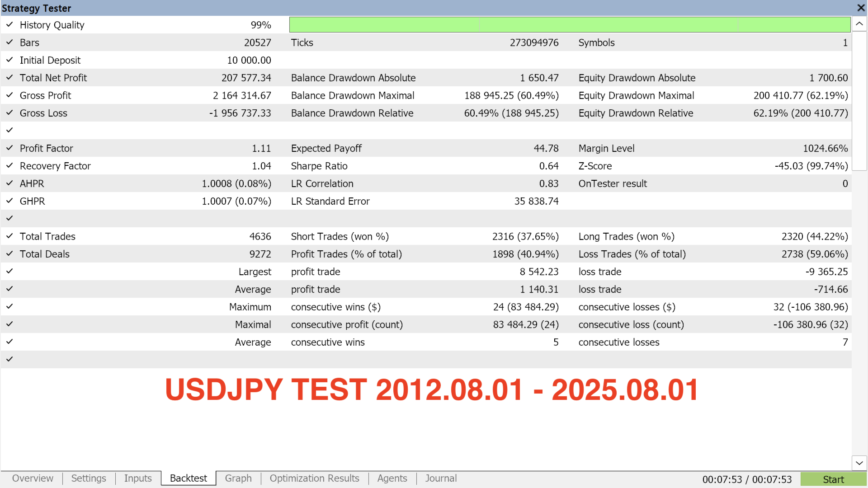Toggle the Total Net Profit row checkmark
868x488 pixels.
point(9,77)
